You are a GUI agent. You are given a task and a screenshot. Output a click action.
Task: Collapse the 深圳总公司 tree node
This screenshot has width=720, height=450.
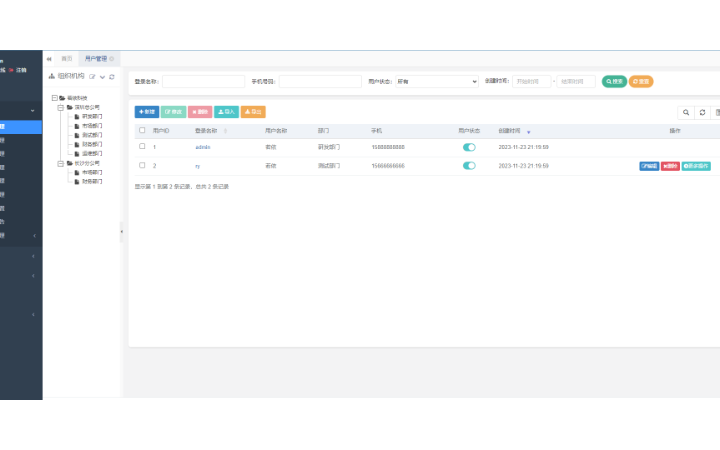coord(60,106)
